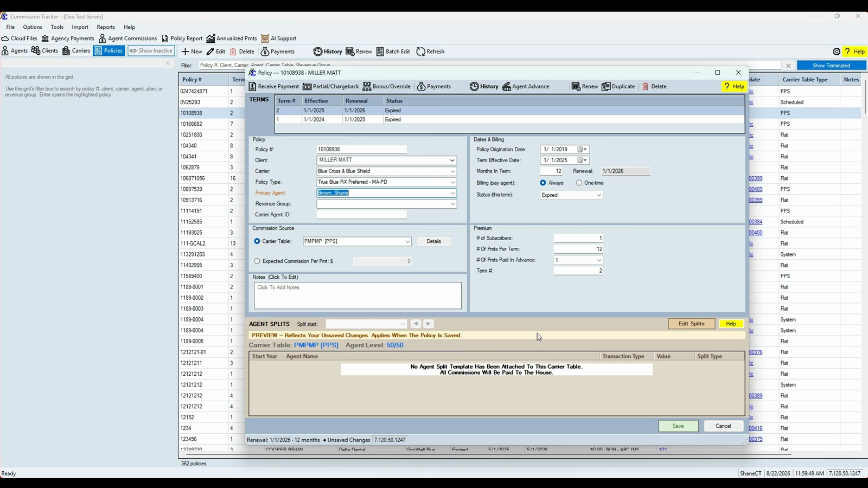Viewport: 868px width, 488px height.
Task: Open Annualized Pmts
Action: tap(232, 38)
